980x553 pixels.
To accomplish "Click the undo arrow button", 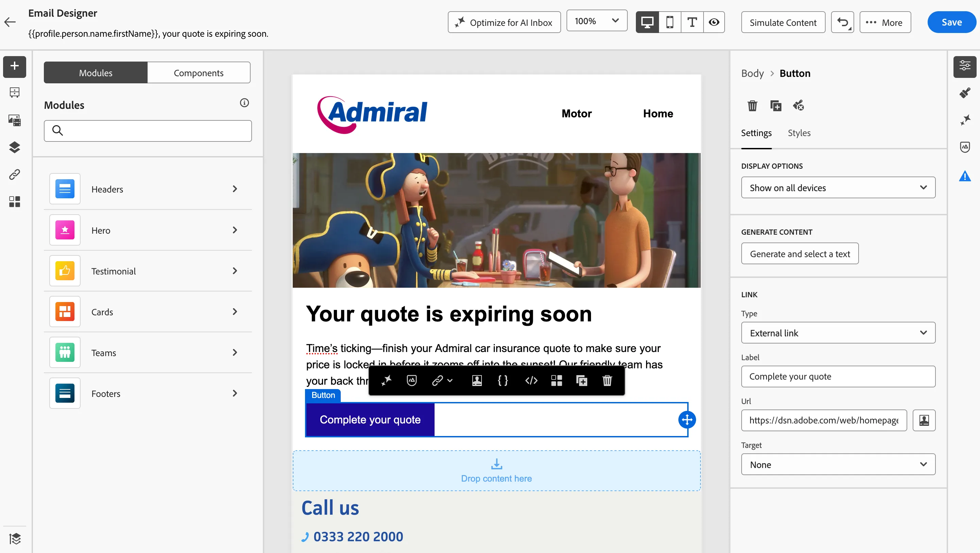I will tap(842, 22).
